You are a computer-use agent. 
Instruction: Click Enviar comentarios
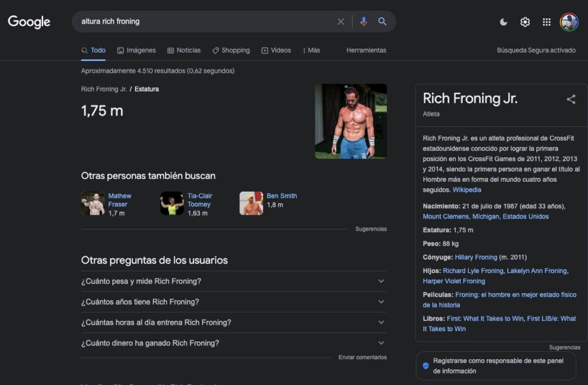[362, 357]
